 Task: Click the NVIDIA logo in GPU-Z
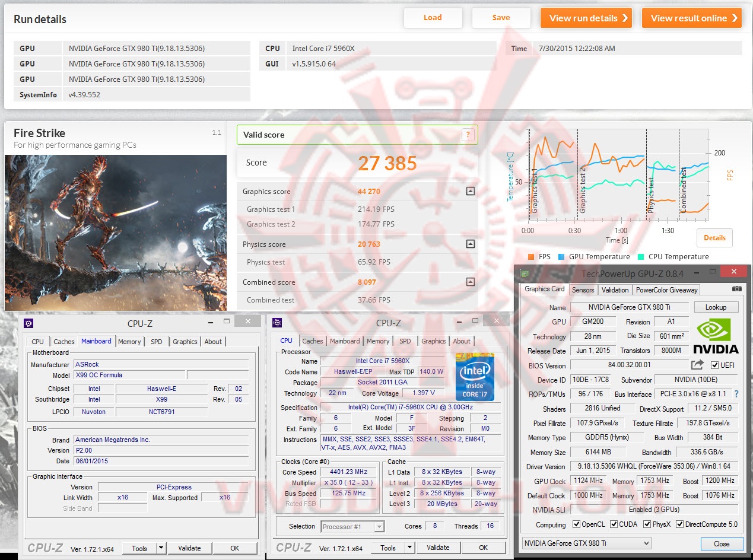[715, 336]
